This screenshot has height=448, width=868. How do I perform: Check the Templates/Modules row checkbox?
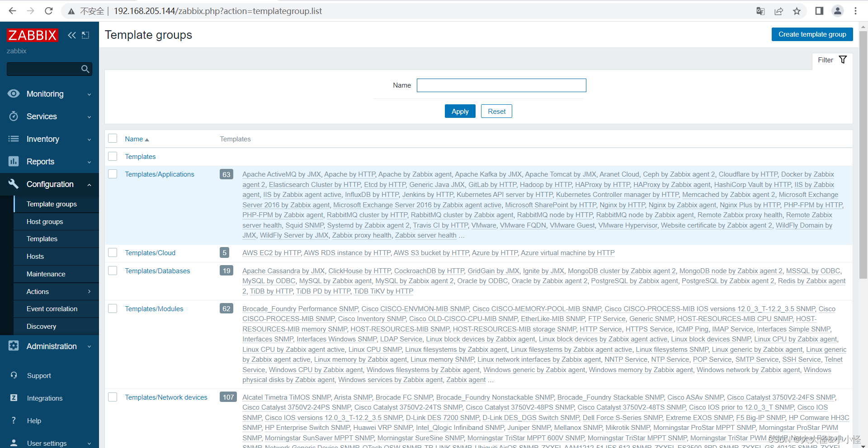pyautogui.click(x=113, y=308)
